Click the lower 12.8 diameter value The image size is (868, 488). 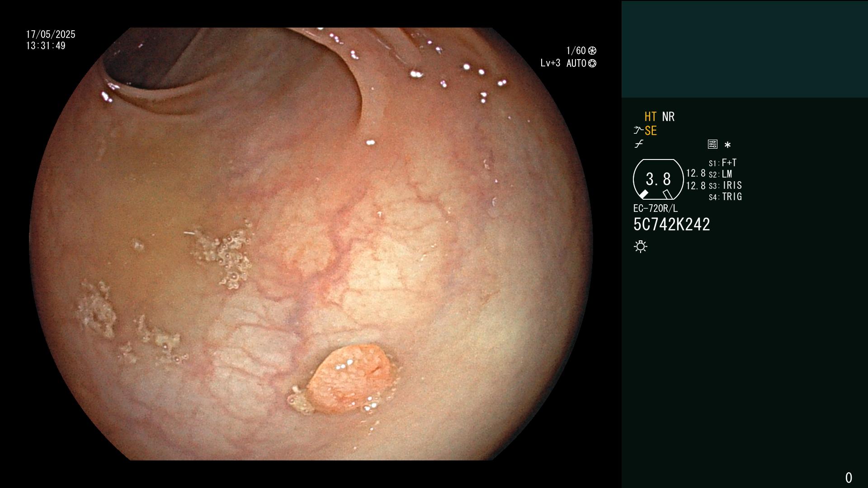(x=696, y=186)
